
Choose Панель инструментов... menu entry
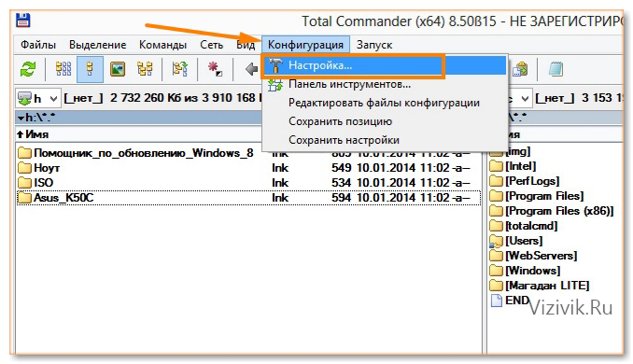[x=385, y=84]
